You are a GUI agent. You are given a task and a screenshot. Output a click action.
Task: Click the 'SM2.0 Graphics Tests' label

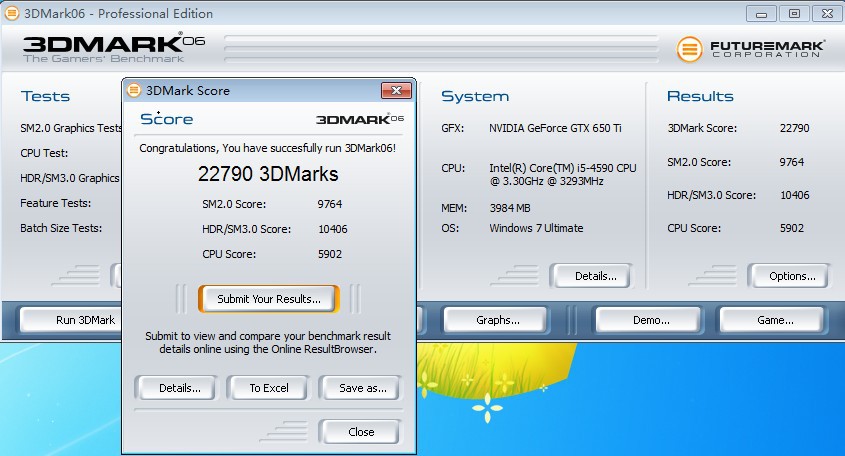click(71, 128)
